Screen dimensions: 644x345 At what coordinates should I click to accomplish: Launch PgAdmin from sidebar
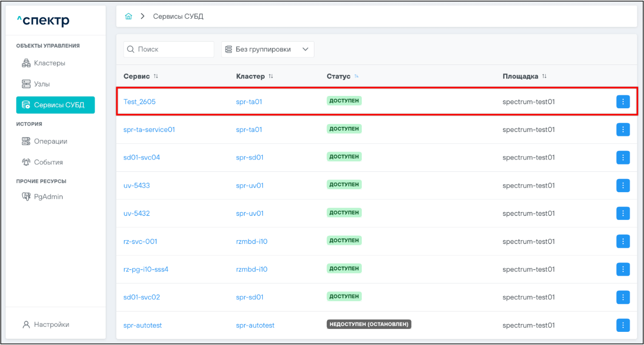[x=48, y=196]
